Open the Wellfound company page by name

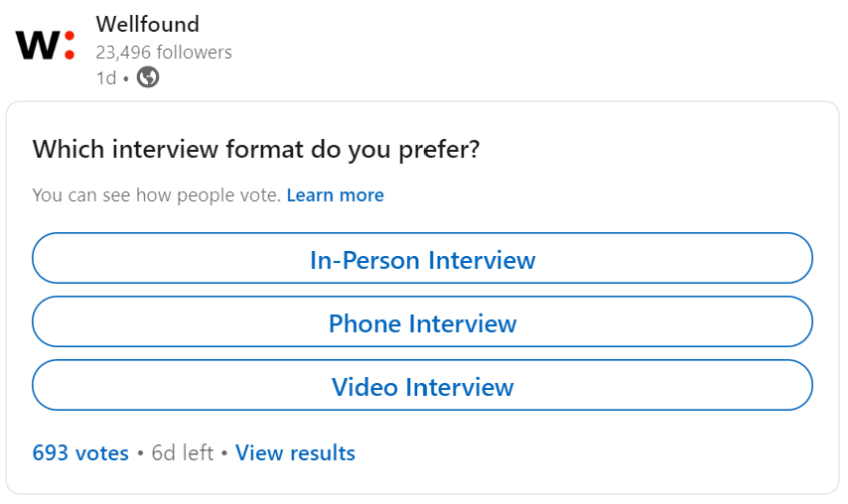coord(148,25)
